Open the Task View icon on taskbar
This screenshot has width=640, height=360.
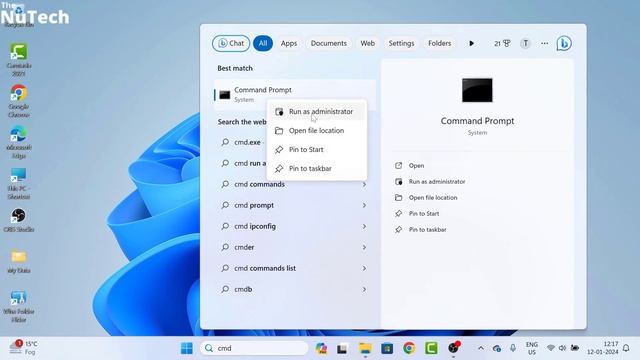[342, 349]
